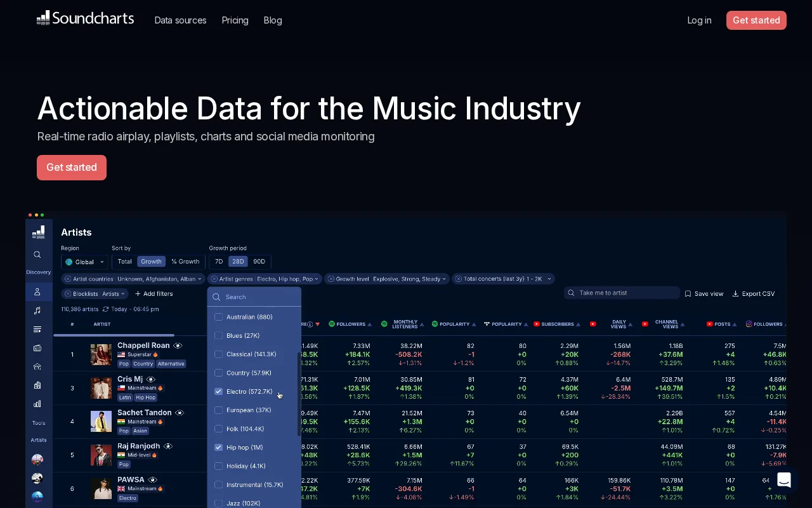Click the Add filters button
This screenshot has height=508, width=812.
coord(154,294)
